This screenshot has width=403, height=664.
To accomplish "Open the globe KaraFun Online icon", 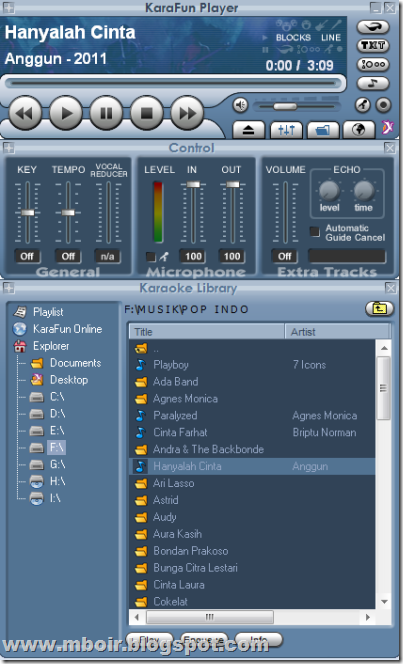I will tap(359, 130).
